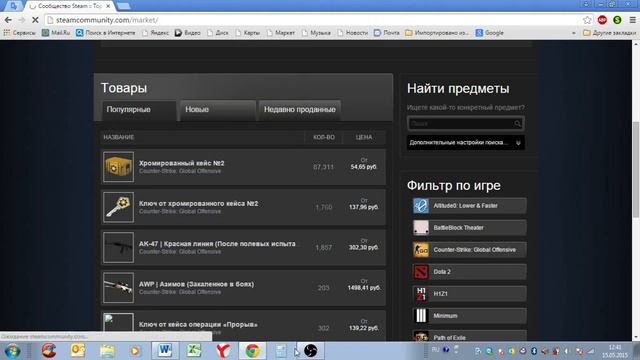This screenshot has width=640, height=360.
Task: Open Microsoft Word from the taskbar
Action: tap(165, 351)
